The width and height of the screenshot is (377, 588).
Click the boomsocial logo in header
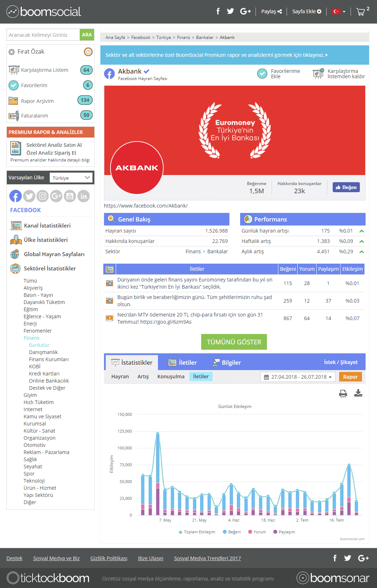point(44,12)
